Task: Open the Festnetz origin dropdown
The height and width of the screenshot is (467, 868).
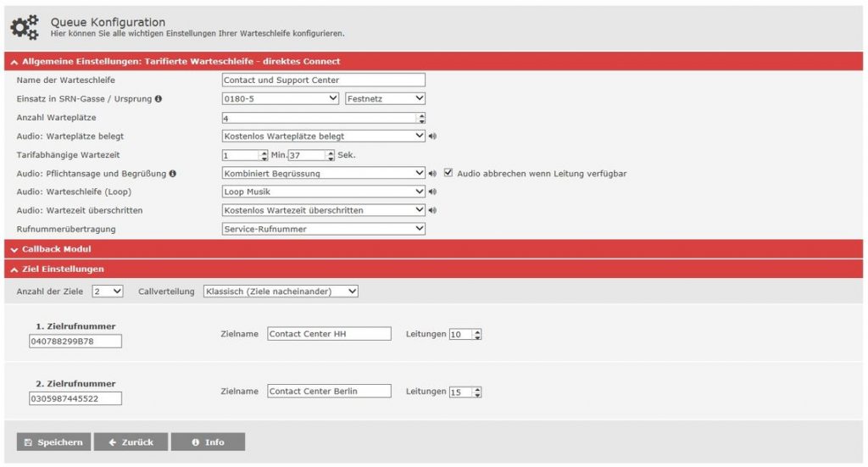Action: click(x=385, y=98)
